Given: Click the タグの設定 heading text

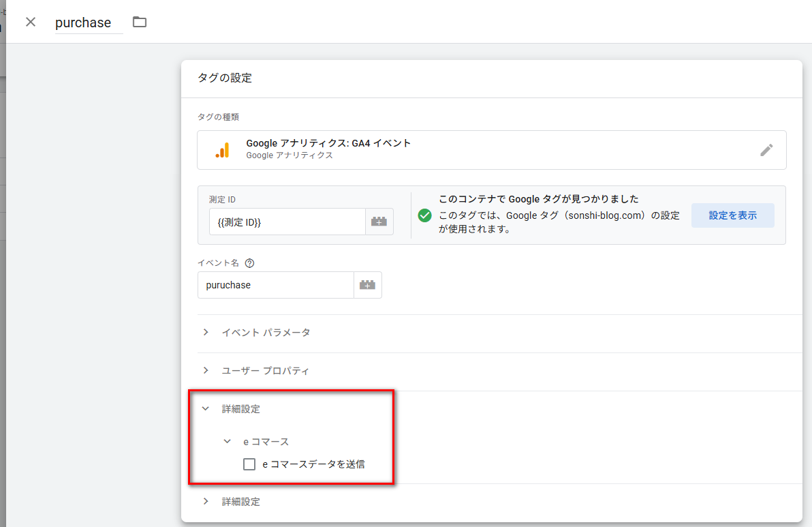Looking at the screenshot, I should [225, 78].
